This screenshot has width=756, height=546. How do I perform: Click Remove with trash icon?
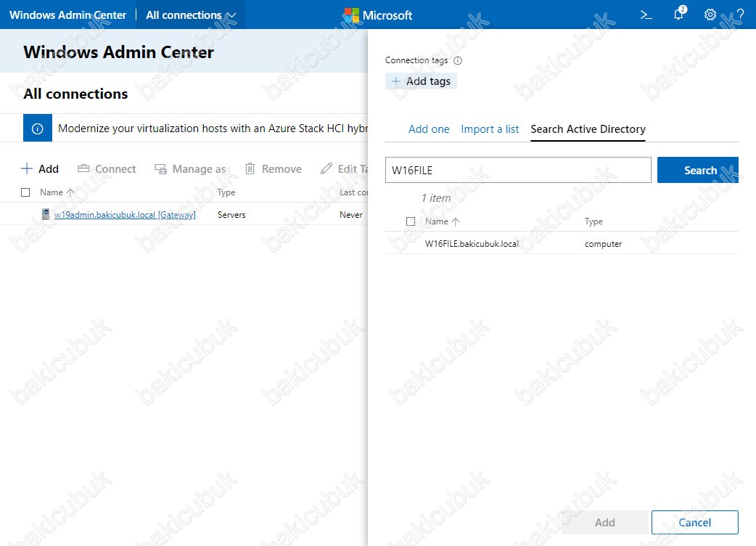(274, 169)
